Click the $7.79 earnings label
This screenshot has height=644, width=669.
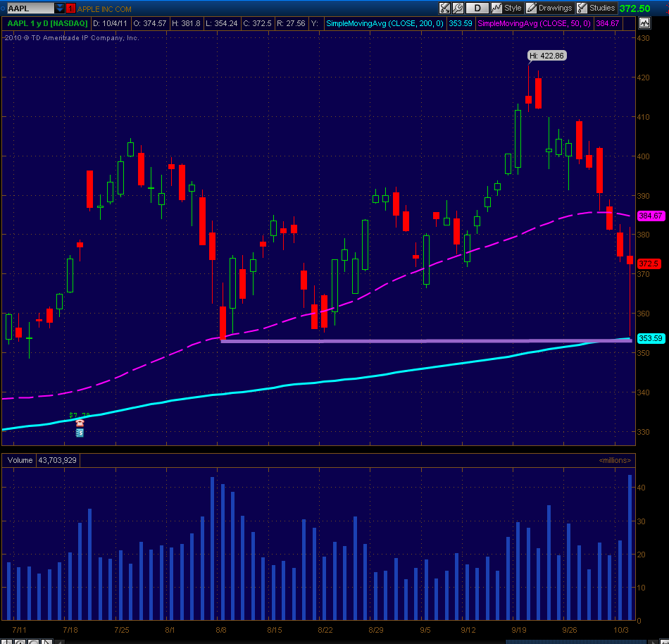coord(80,415)
